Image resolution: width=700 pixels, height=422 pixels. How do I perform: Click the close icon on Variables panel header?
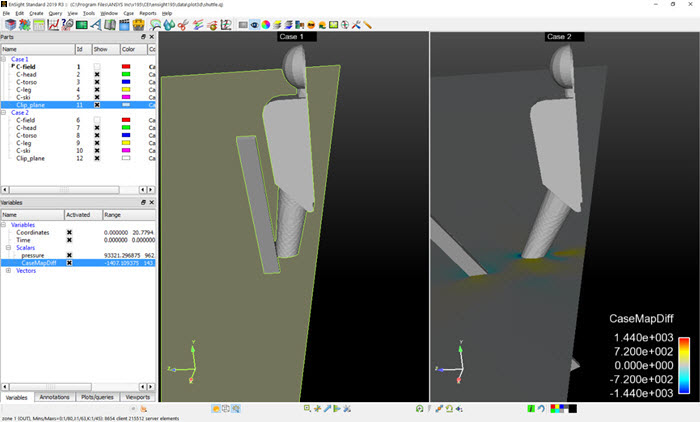[150, 202]
